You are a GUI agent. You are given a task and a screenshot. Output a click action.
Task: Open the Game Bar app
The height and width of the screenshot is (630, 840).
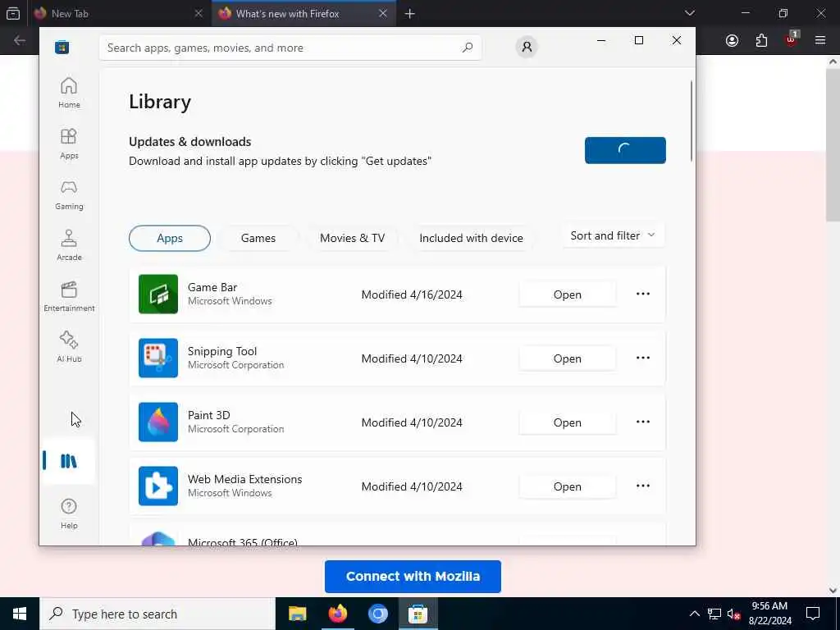tap(568, 294)
